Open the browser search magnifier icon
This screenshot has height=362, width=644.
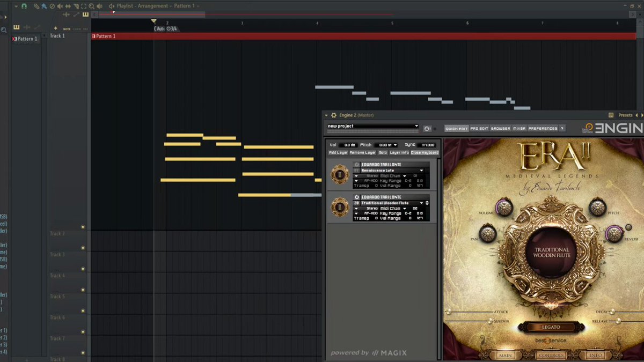click(x=4, y=29)
